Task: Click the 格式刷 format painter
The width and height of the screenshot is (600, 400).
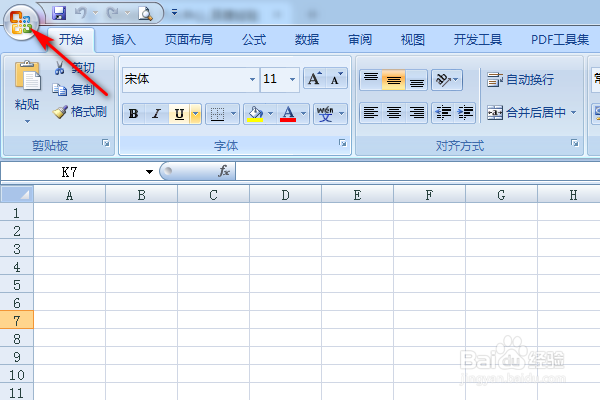Action: pyautogui.click(x=80, y=112)
